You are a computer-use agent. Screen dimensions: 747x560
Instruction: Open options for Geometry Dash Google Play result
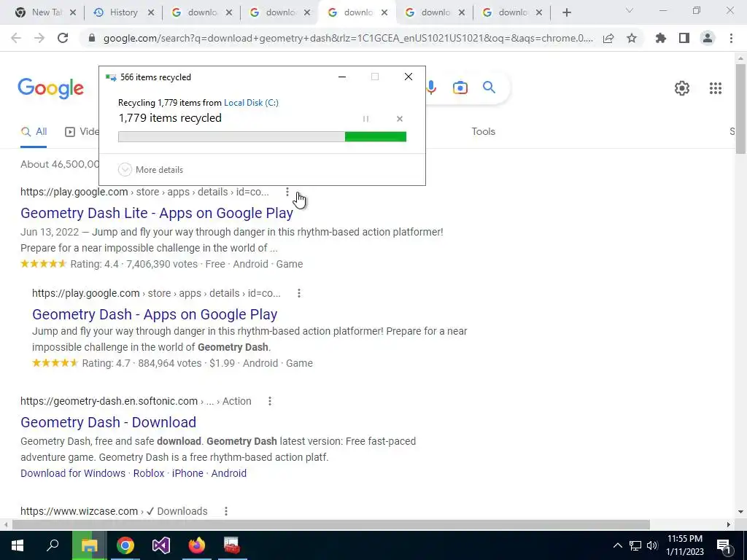[298, 293]
